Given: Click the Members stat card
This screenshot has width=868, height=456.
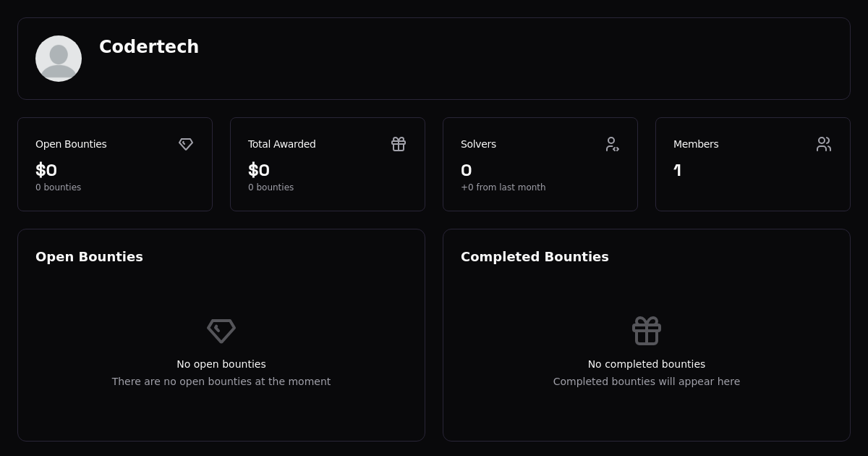Looking at the screenshot, I should 753,164.
